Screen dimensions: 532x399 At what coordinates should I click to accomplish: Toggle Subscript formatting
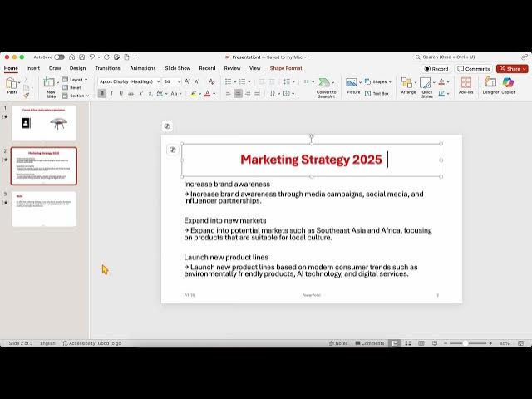(150, 93)
